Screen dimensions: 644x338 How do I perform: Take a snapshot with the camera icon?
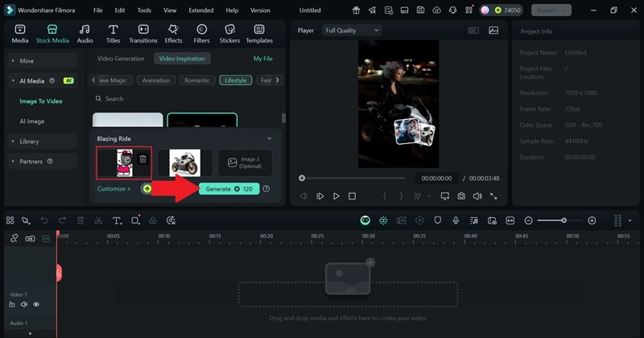[x=461, y=196]
